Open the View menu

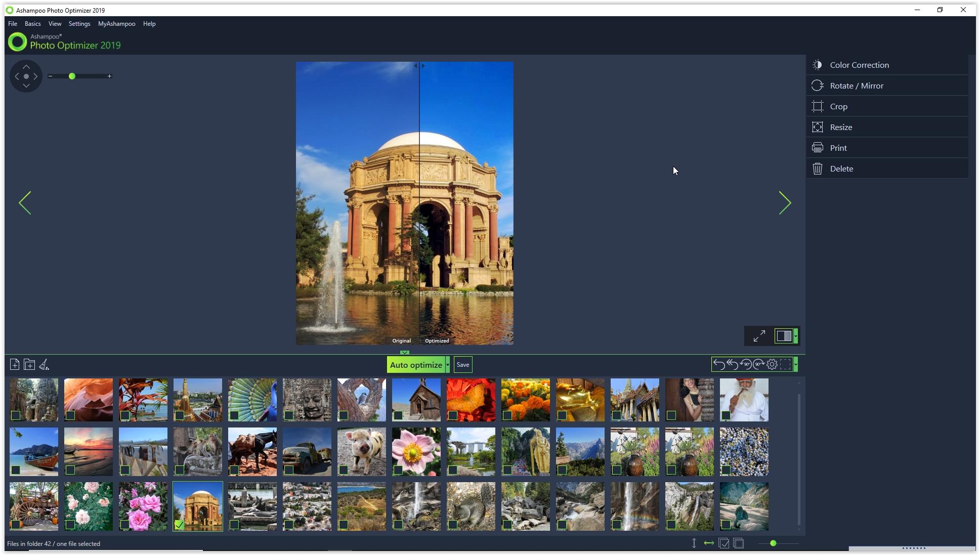click(x=55, y=24)
